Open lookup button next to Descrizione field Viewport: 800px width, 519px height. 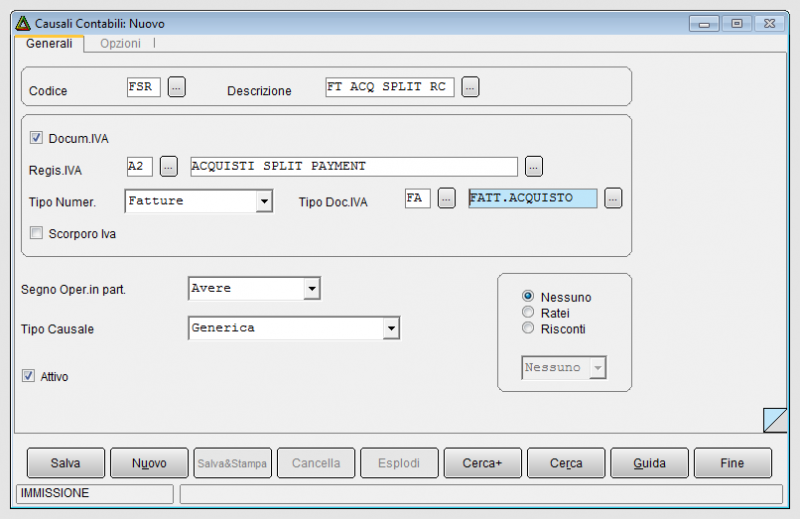pyautogui.click(x=470, y=87)
